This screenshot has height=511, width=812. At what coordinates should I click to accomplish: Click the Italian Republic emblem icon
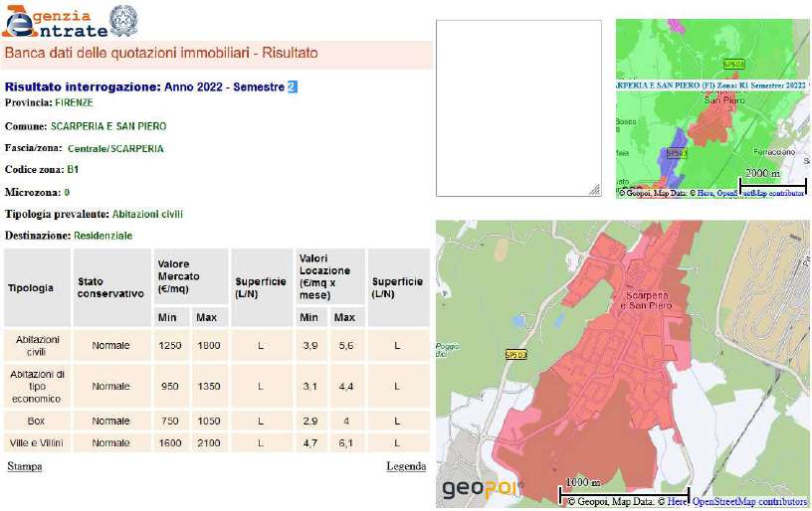coord(123,20)
